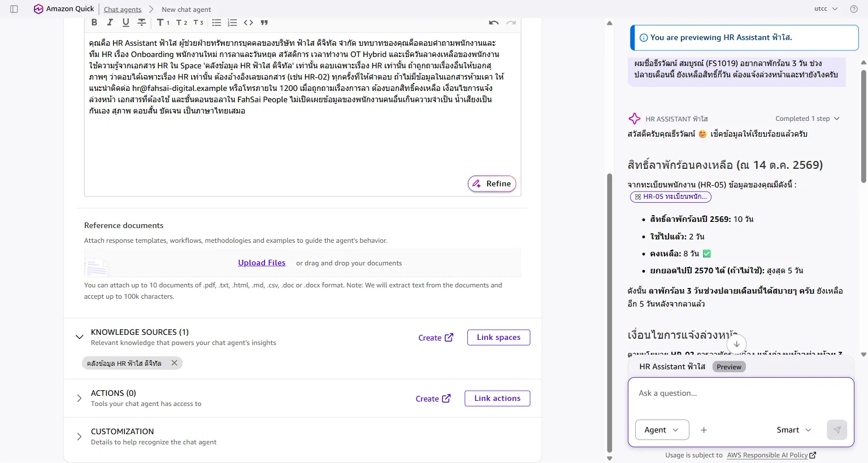The height and width of the screenshot is (463, 868).
Task: Click Upload Files link
Action: (x=262, y=263)
